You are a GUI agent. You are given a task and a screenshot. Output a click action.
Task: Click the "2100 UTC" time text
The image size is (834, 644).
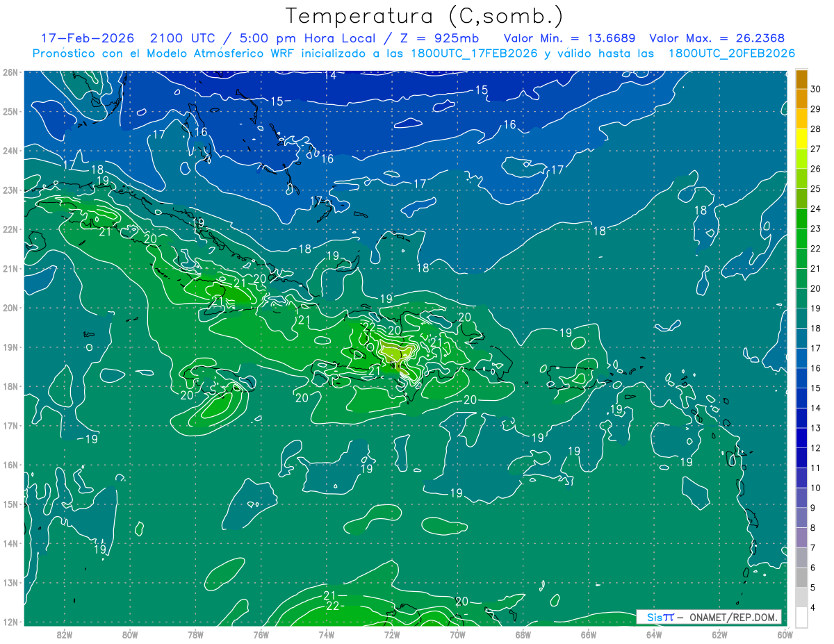click(x=183, y=38)
